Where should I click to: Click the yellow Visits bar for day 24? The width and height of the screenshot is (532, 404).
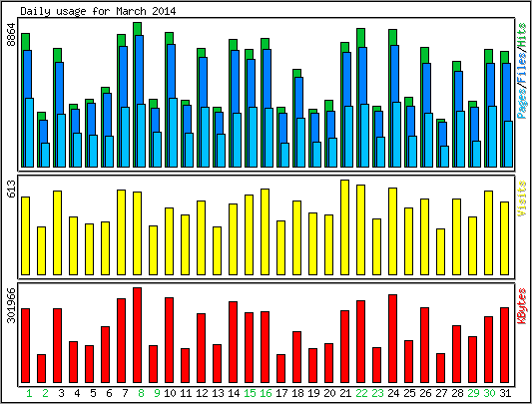[x=393, y=231]
